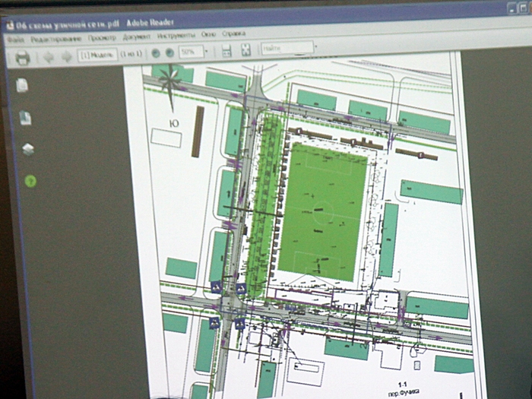
Task: Expand the find options dropdown arrow
Action: click(x=316, y=47)
